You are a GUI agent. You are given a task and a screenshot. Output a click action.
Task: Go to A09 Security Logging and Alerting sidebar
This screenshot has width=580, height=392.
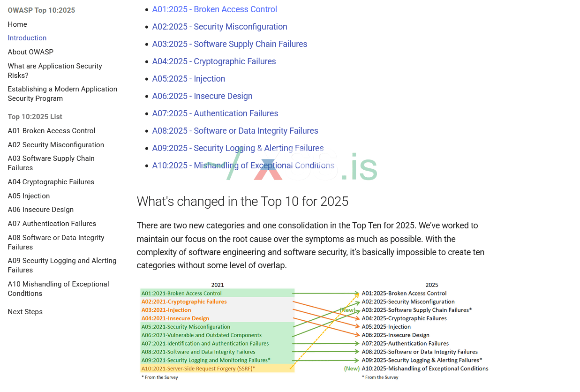point(62,265)
